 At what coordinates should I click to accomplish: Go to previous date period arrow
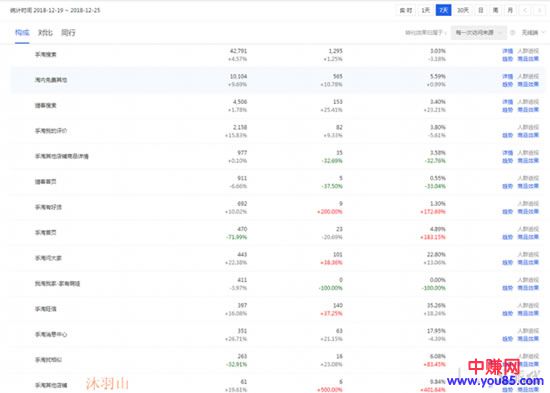coord(525,11)
